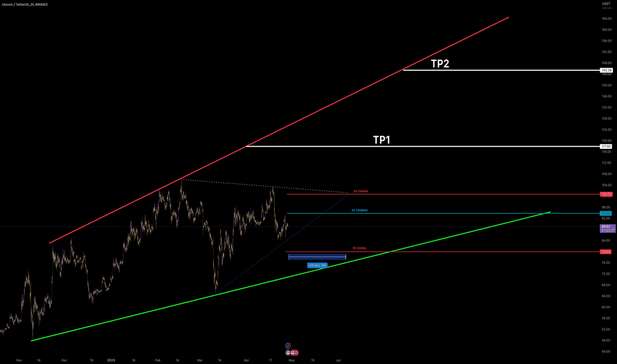Click the 145.38 TP2 price tag

pos(606,70)
